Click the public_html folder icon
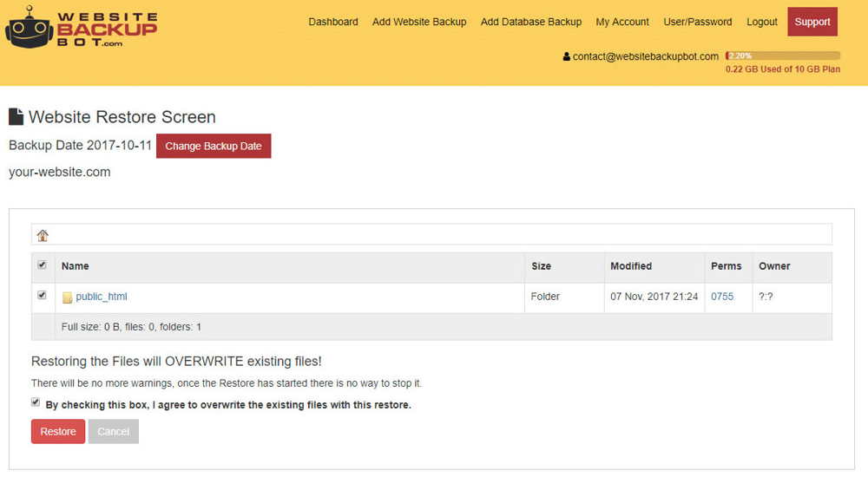The height and width of the screenshot is (477, 868). click(67, 297)
